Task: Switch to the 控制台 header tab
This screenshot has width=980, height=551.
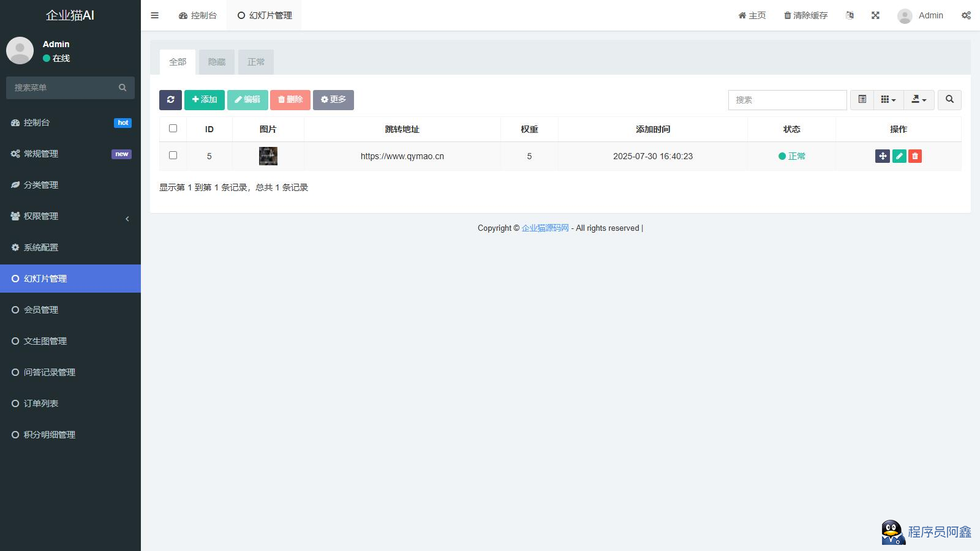Action: [198, 15]
